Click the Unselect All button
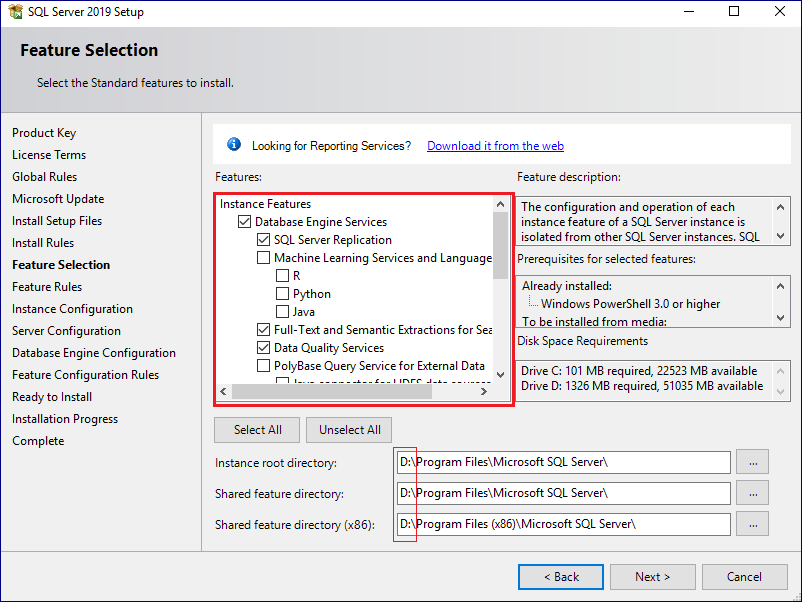Viewport: 802px width, 602px height. click(x=349, y=430)
